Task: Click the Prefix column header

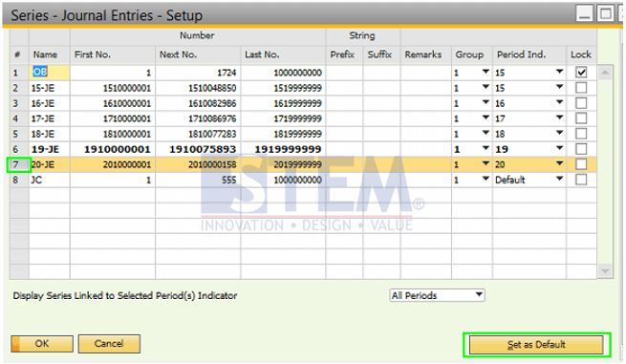Action: point(344,54)
